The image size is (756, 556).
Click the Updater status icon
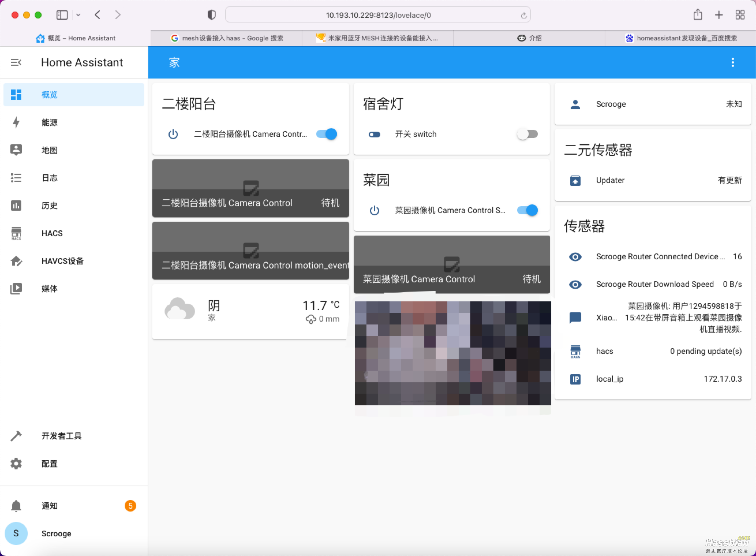575,180
